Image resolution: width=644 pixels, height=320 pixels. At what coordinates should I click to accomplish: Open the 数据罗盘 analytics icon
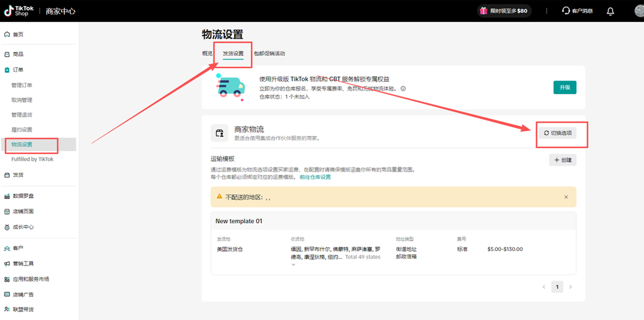pos(6,196)
